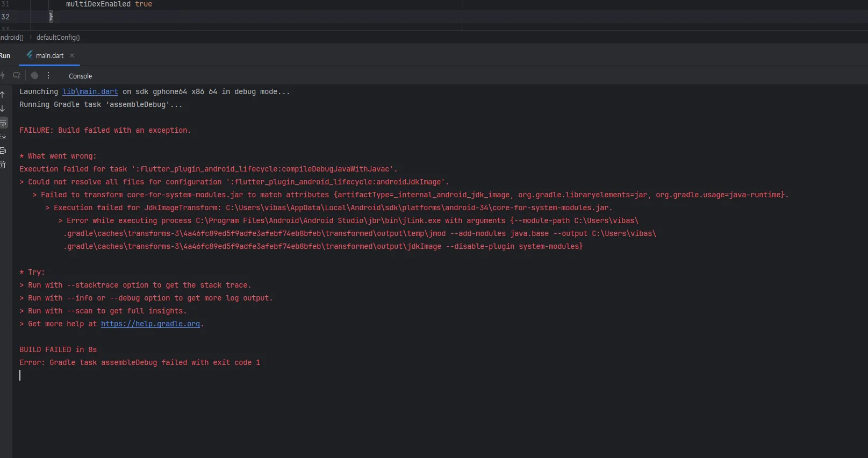Click the console line containing '--add-modules java.base'
This screenshot has width=868, height=458.
360,234
